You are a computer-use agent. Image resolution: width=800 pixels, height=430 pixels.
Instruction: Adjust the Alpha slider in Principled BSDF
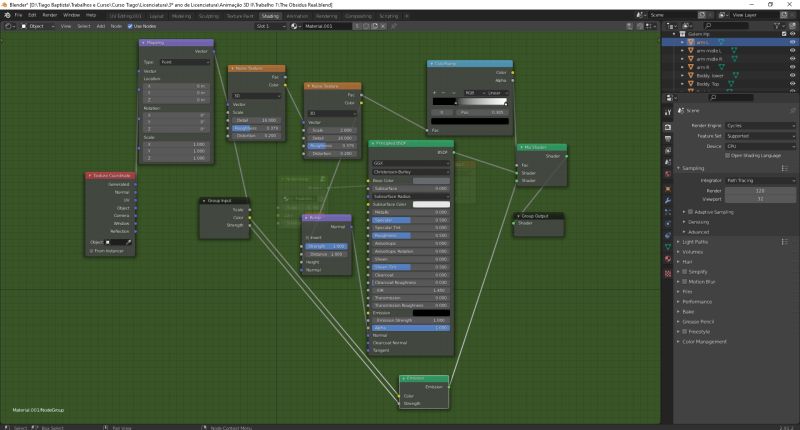coord(411,328)
